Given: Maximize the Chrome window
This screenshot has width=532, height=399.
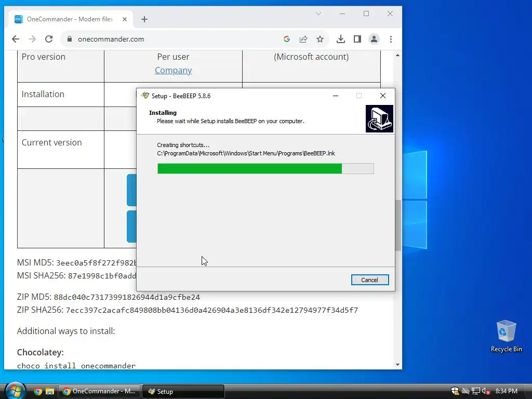Looking at the screenshot, I should click(x=366, y=14).
